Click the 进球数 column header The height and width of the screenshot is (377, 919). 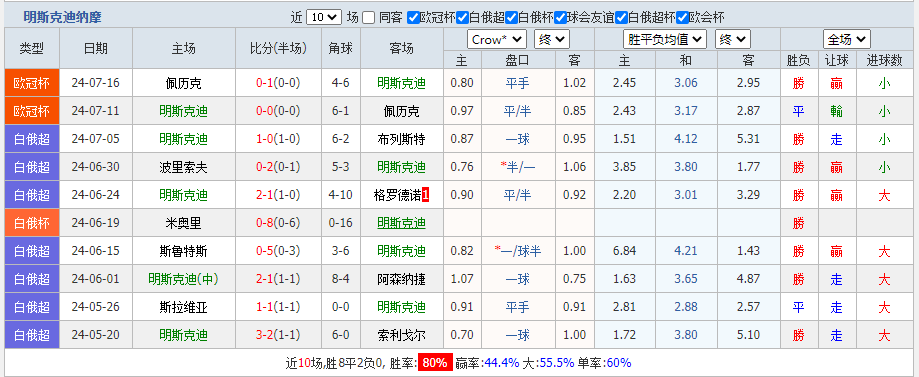(x=884, y=60)
